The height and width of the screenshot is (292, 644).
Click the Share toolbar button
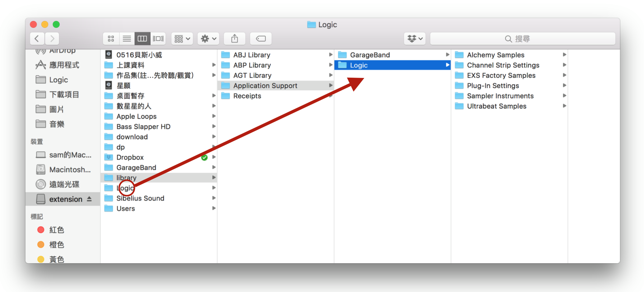(x=235, y=39)
